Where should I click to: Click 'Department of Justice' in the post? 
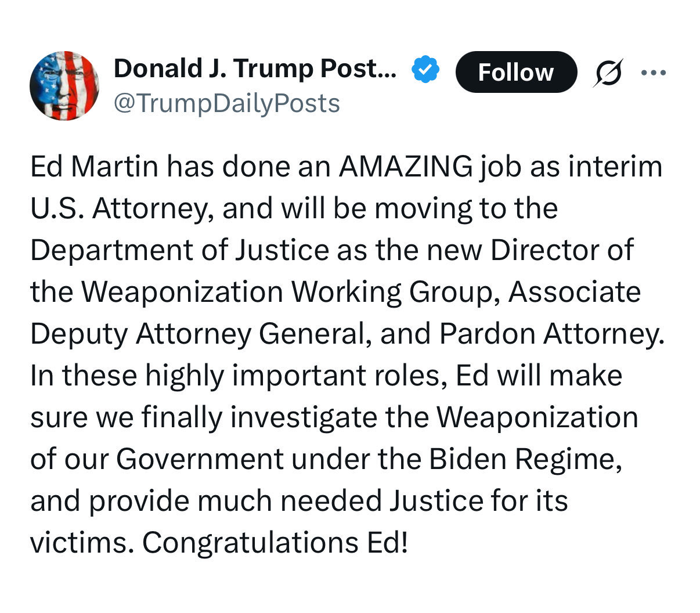pyautogui.click(x=179, y=251)
